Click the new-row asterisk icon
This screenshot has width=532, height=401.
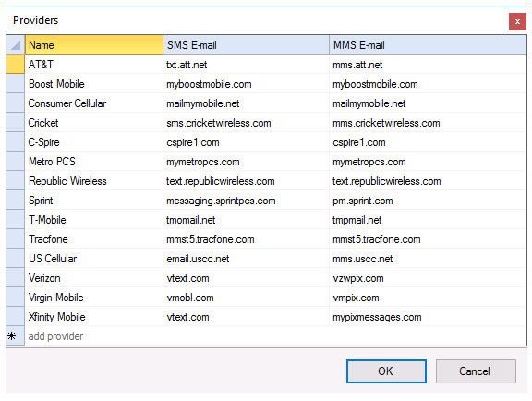pos(12,336)
